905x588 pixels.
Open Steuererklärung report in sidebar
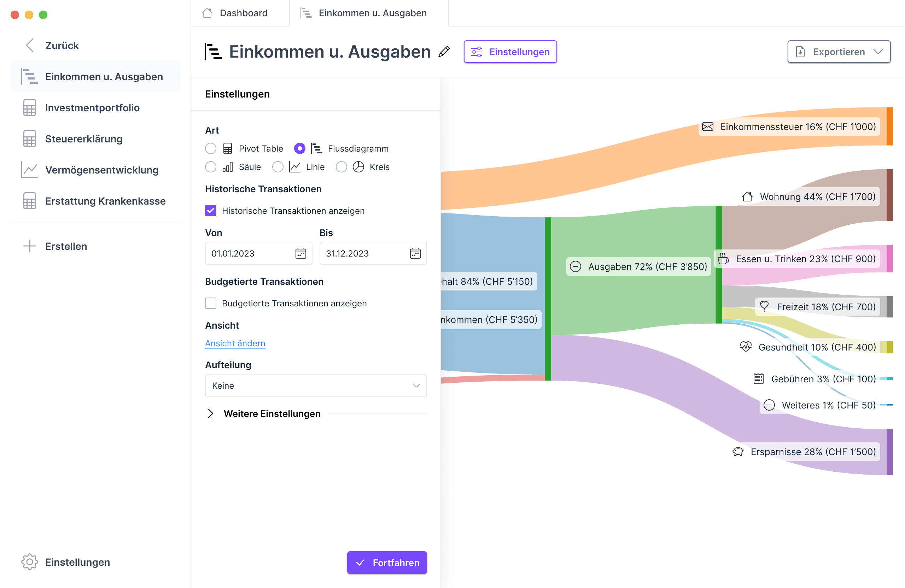pyautogui.click(x=95, y=139)
